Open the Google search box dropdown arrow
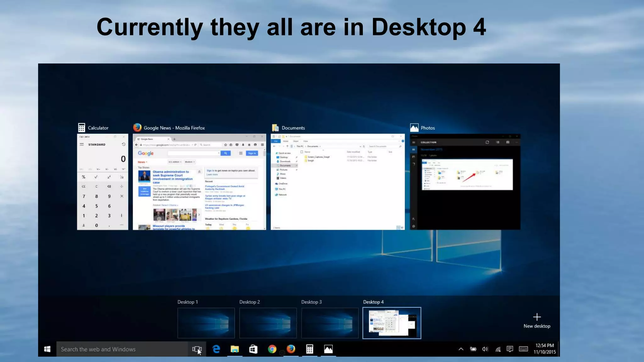644x362 pixels. 219,153
